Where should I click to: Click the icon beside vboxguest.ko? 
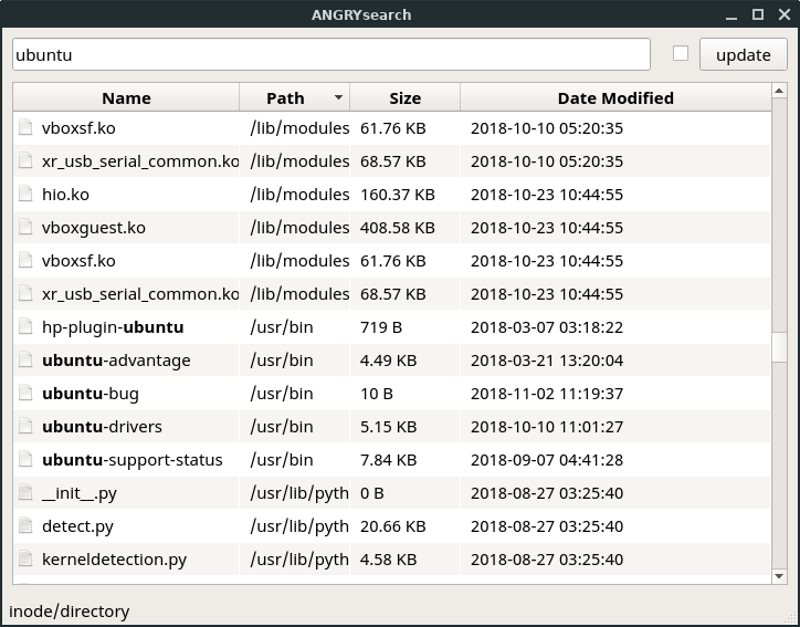point(24,227)
